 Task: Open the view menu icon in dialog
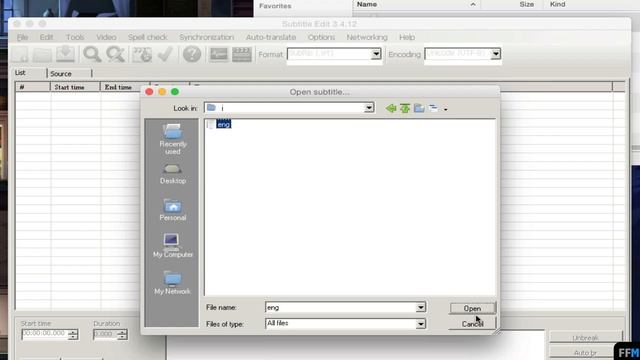[x=433, y=108]
